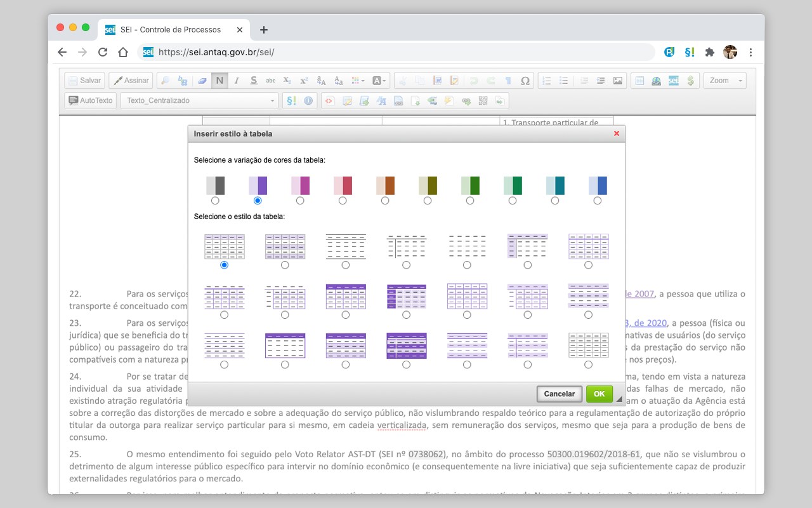Click the green dollar sign toolbar icon
Screen dimensions: 812x508
[690, 81]
